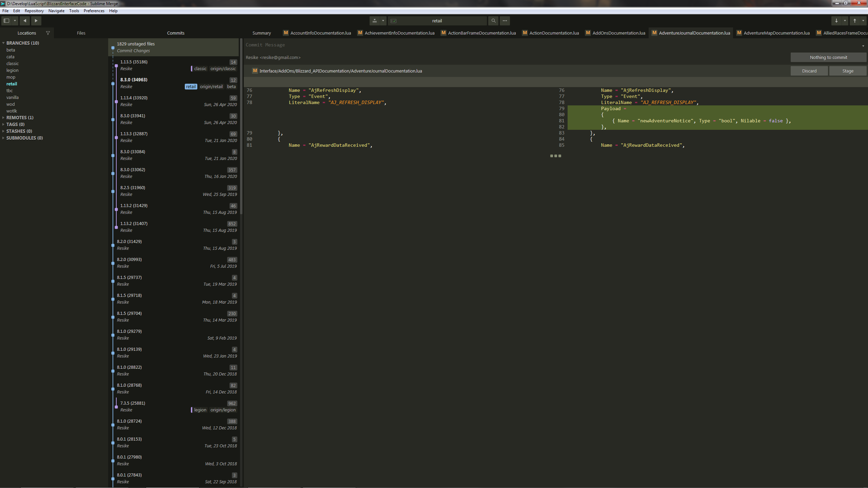This screenshot has height=488, width=868.
Task: Open the Repository menu
Action: 34,11
